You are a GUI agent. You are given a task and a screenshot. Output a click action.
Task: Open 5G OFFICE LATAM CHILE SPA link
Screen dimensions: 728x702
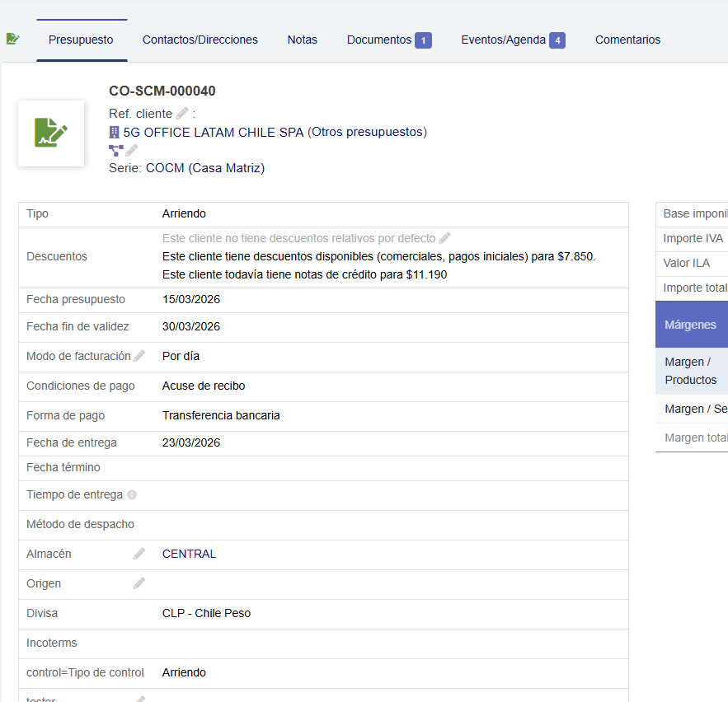point(214,132)
